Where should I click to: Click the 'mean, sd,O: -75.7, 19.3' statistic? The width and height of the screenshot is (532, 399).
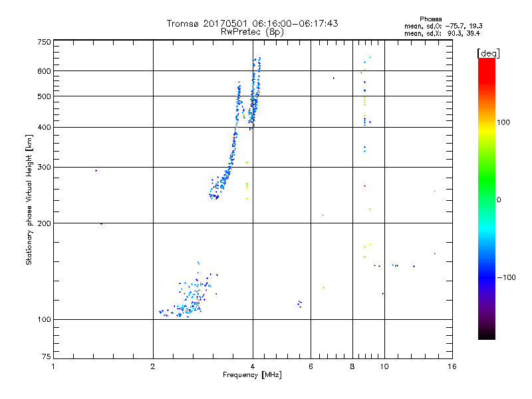click(443, 26)
